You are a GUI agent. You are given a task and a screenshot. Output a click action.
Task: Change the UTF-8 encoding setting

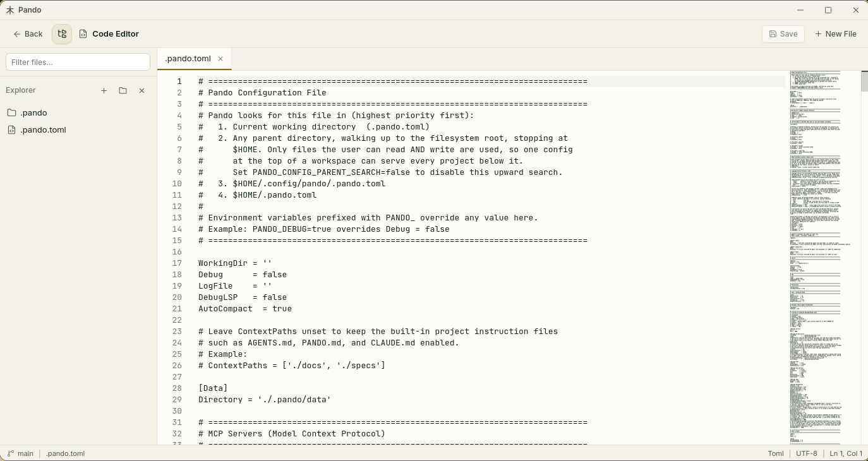pyautogui.click(x=806, y=453)
